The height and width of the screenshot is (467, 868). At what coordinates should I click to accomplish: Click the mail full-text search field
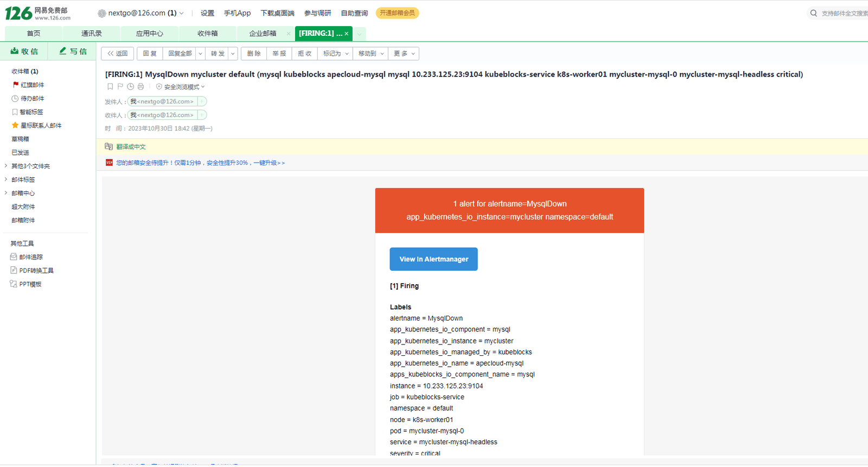click(x=844, y=13)
